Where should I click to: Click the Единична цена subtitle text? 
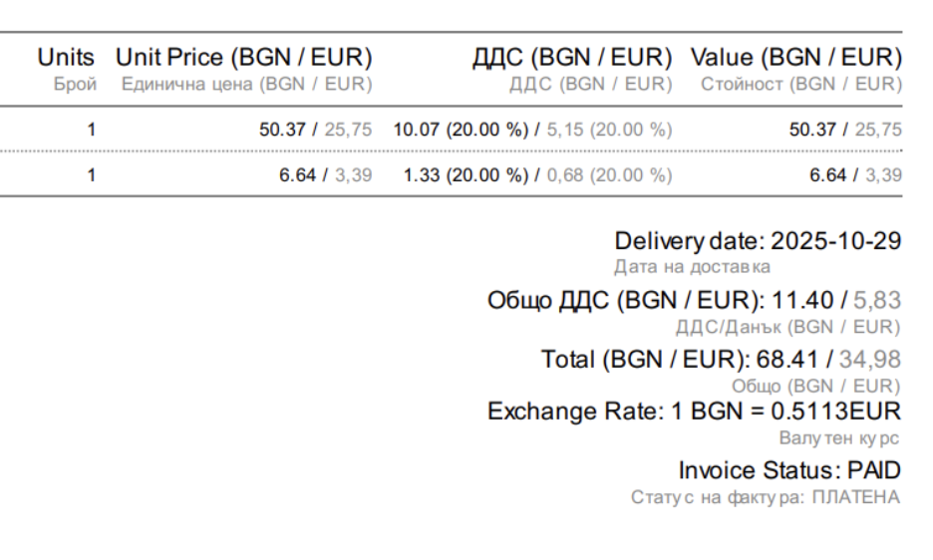pyautogui.click(x=247, y=85)
